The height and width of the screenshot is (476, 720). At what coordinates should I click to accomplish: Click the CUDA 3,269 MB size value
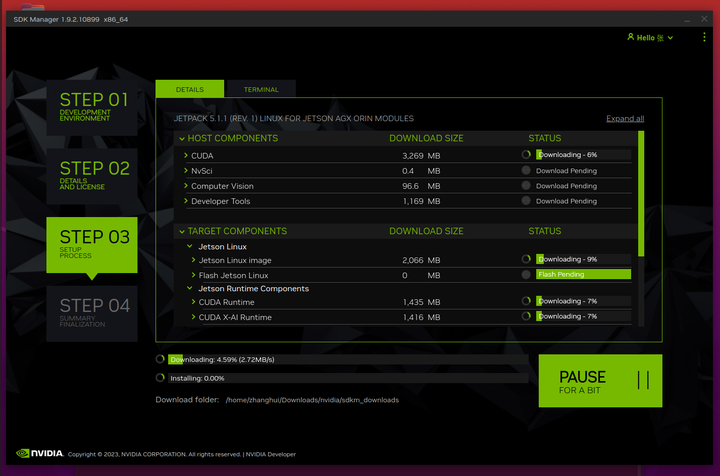click(421, 156)
